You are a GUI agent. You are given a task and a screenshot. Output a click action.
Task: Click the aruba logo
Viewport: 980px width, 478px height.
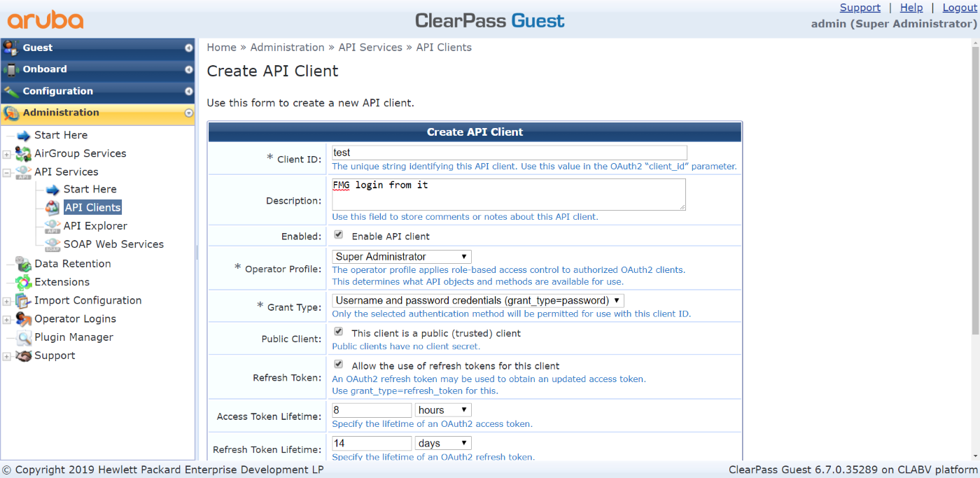[45, 20]
